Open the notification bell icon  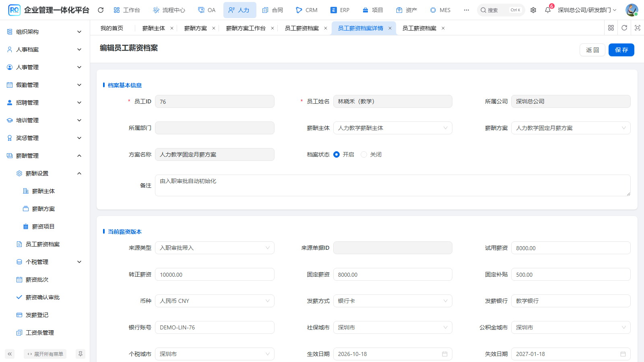click(x=548, y=10)
